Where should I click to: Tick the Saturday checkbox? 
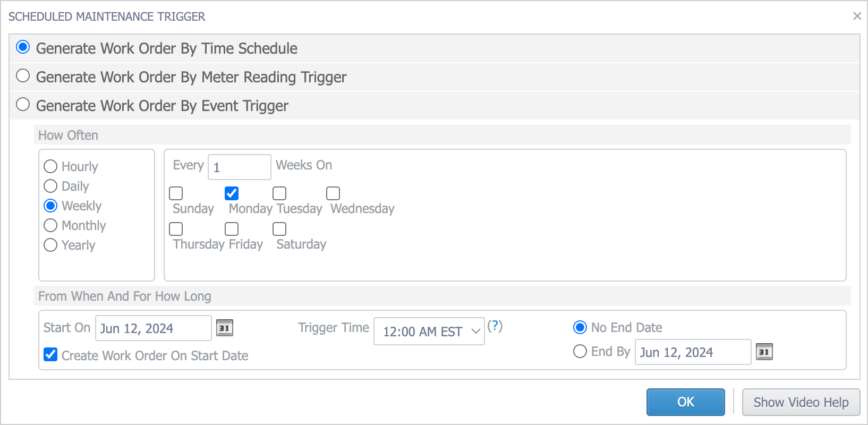click(x=279, y=229)
